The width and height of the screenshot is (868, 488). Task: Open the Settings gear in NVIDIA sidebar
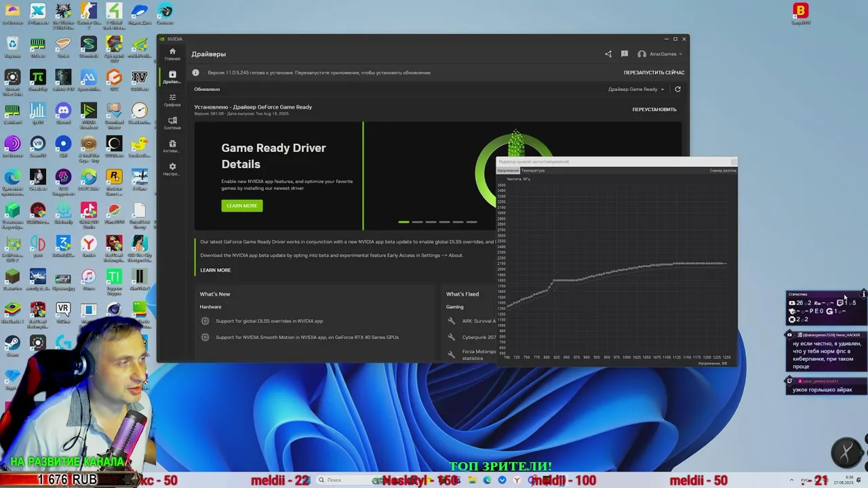[172, 169]
